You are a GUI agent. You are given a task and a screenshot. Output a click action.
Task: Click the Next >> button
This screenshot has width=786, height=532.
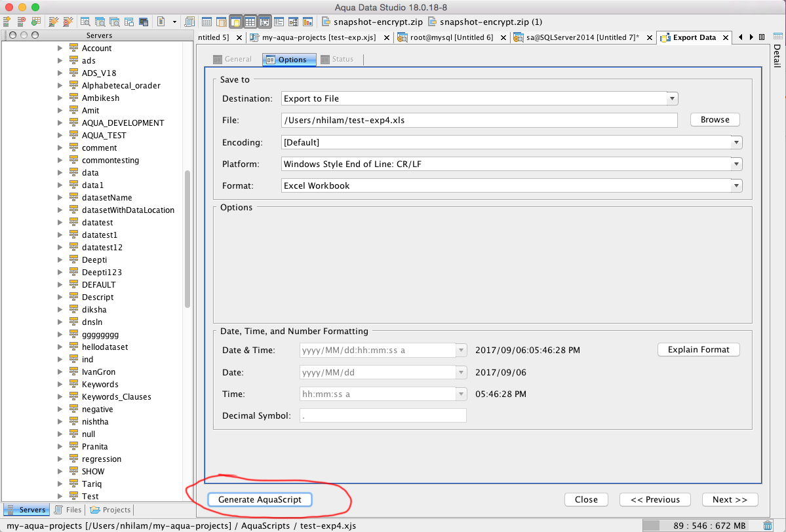pos(730,499)
